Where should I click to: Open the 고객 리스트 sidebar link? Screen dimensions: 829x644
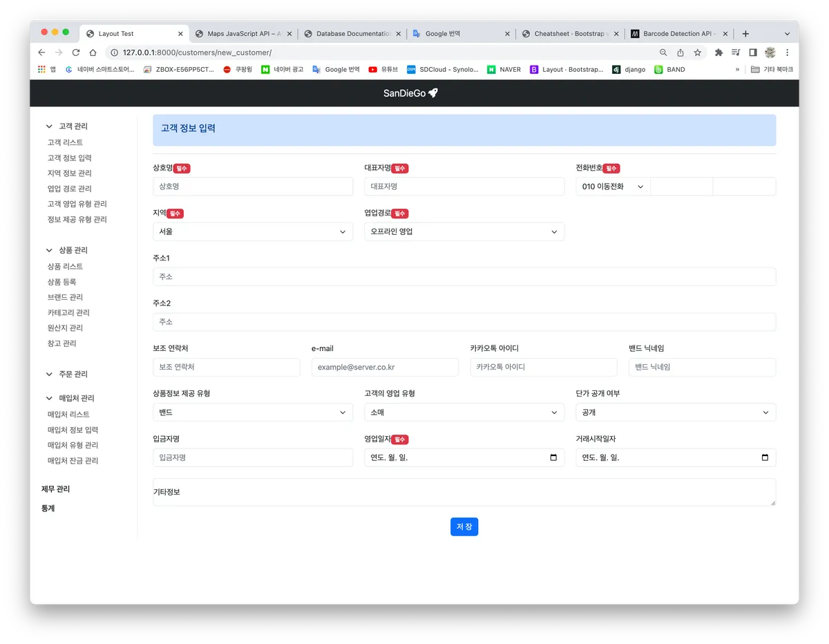pyautogui.click(x=65, y=142)
